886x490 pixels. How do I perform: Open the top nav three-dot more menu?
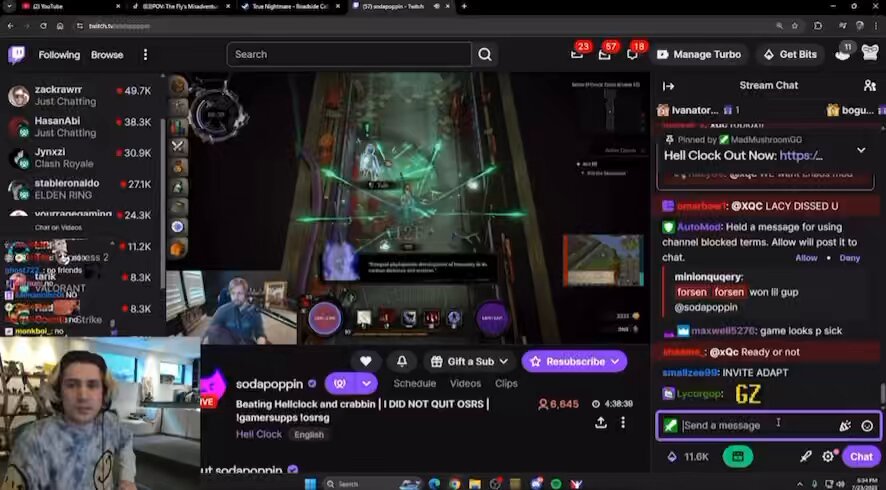(145, 54)
